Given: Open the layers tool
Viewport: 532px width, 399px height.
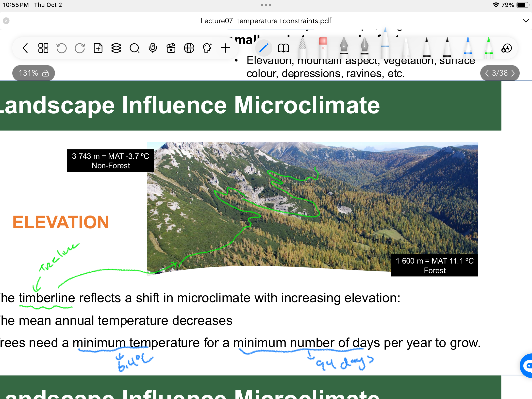Looking at the screenshot, I should point(116,48).
